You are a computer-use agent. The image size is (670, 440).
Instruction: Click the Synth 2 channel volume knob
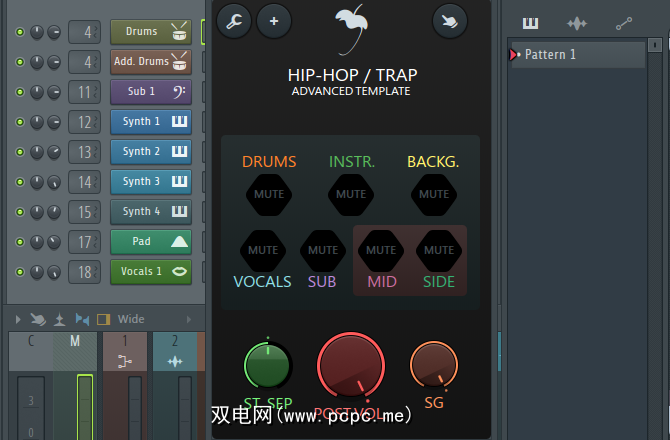(x=54, y=152)
